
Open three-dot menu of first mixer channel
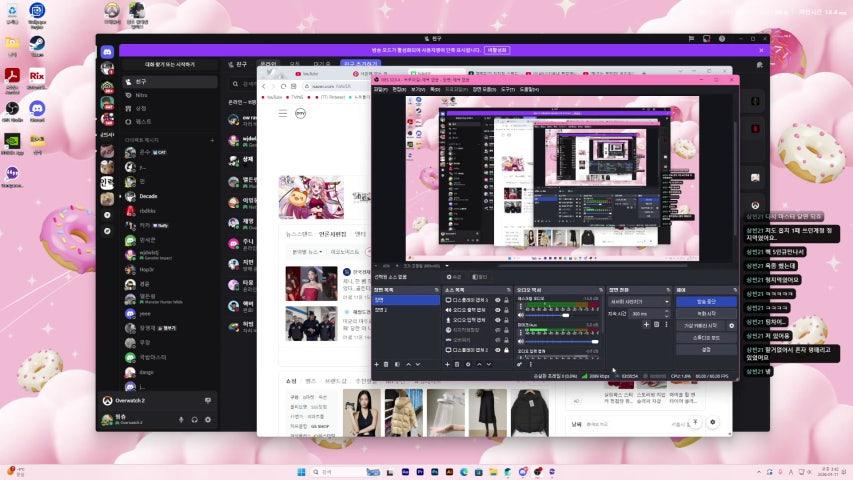520,306
